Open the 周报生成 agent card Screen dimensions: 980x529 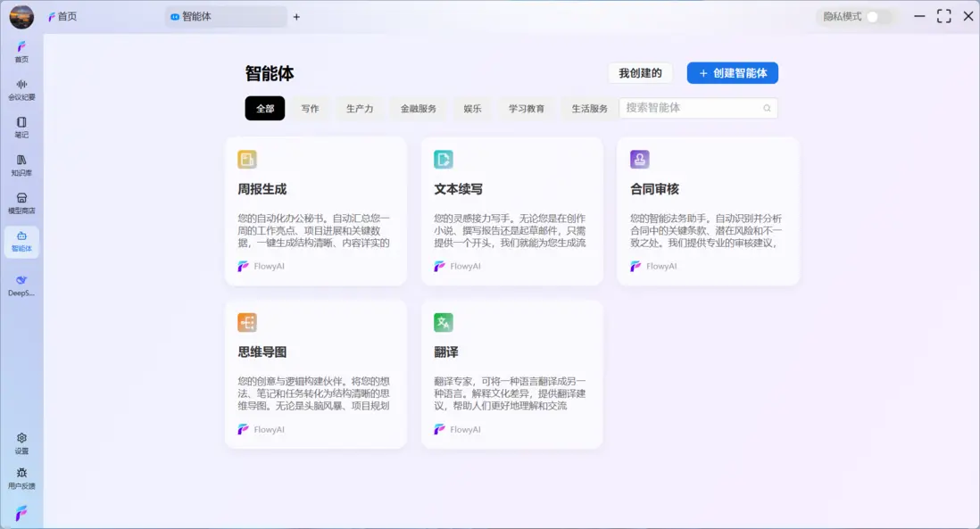coord(316,211)
